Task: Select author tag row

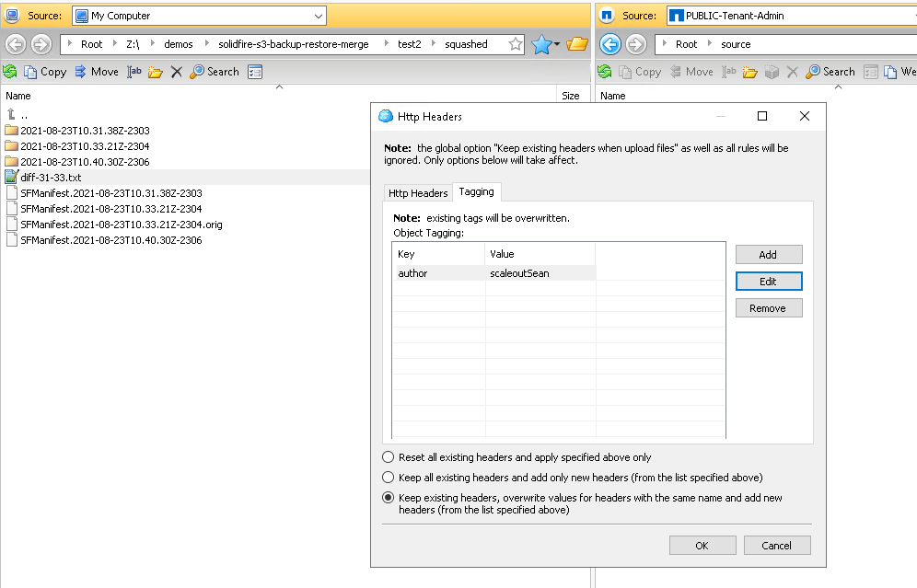Action: [494, 273]
